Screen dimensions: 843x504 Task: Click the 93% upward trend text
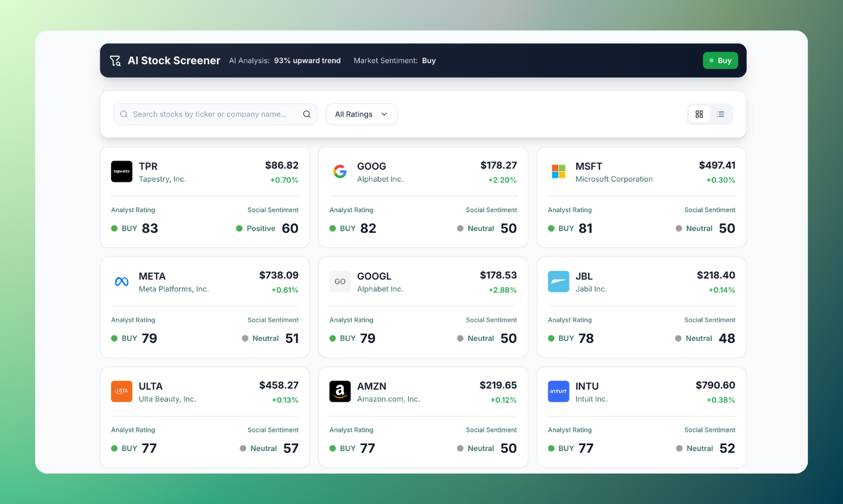coord(307,60)
